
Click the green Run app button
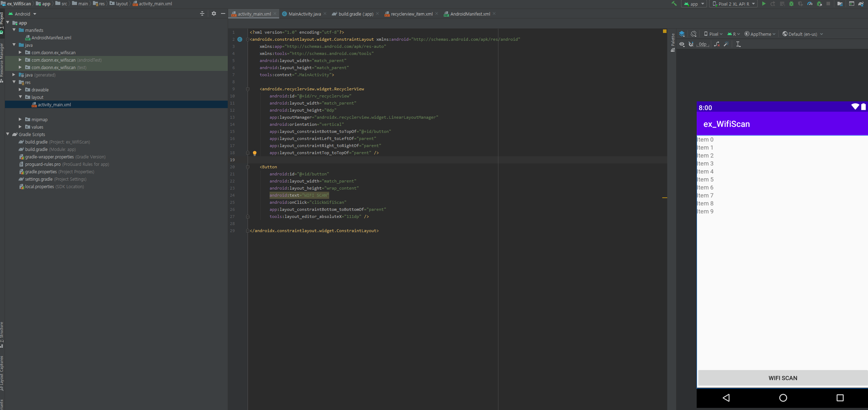(764, 4)
